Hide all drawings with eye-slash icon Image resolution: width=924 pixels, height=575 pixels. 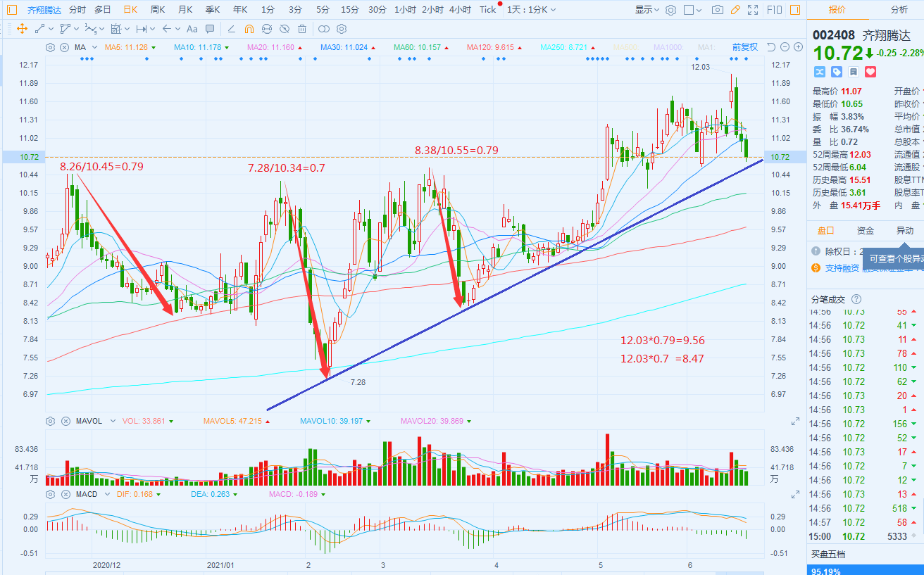[x=285, y=29]
